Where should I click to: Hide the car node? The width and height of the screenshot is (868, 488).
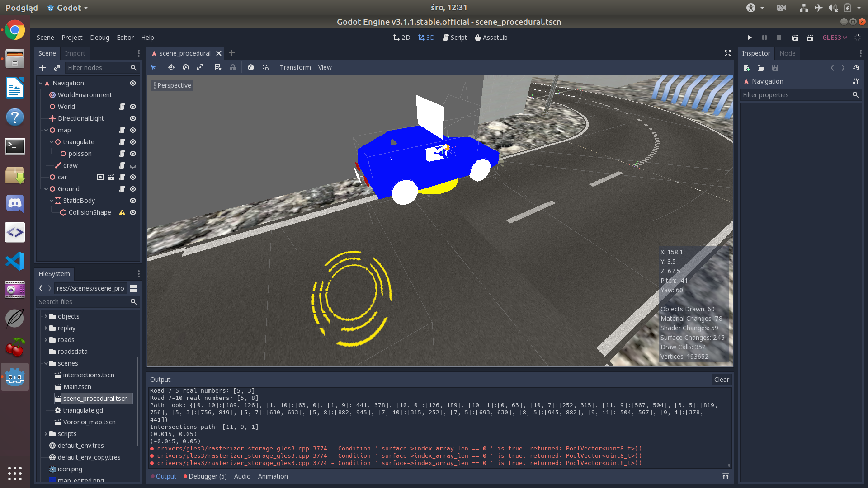click(133, 177)
